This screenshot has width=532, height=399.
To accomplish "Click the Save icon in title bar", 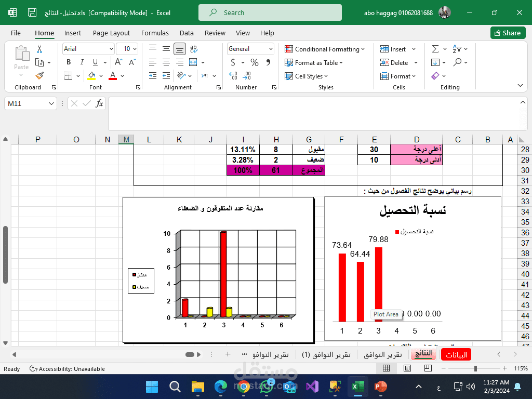I will [32, 12].
